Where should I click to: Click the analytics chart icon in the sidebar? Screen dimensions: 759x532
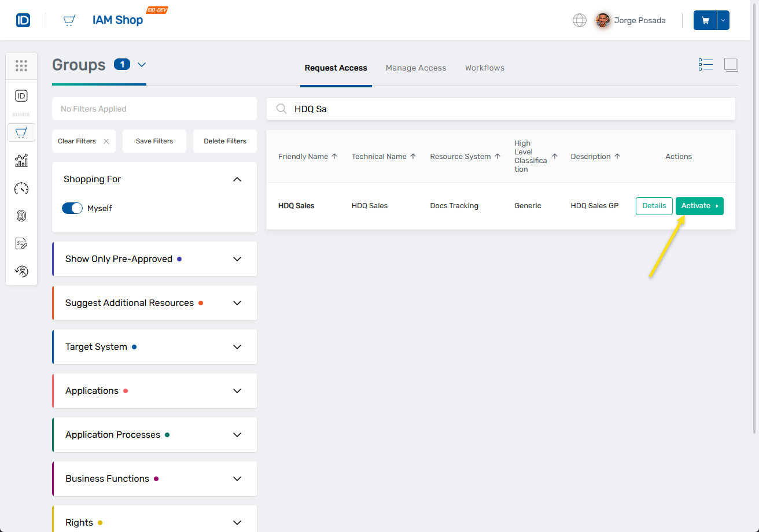click(21, 160)
